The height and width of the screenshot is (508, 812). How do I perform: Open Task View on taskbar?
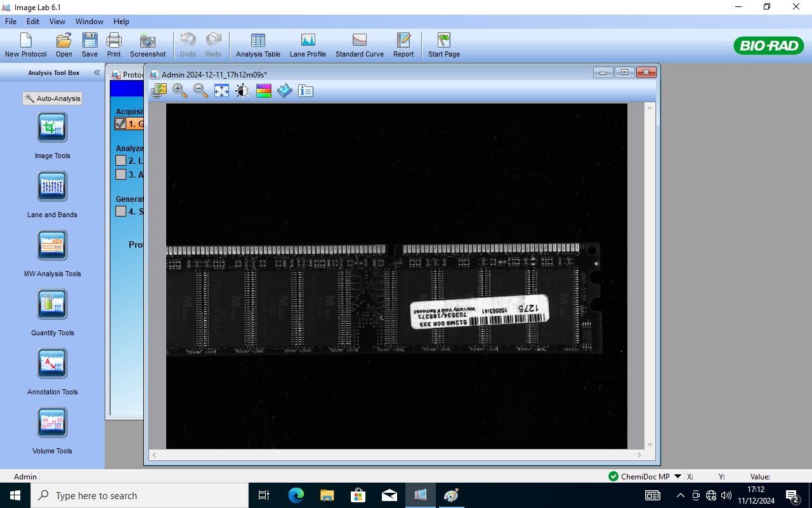[x=265, y=495]
